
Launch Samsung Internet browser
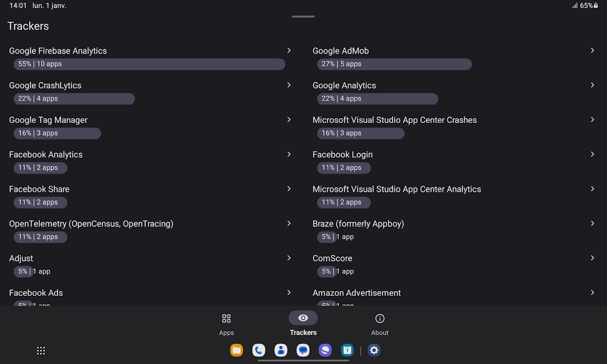[x=325, y=350]
